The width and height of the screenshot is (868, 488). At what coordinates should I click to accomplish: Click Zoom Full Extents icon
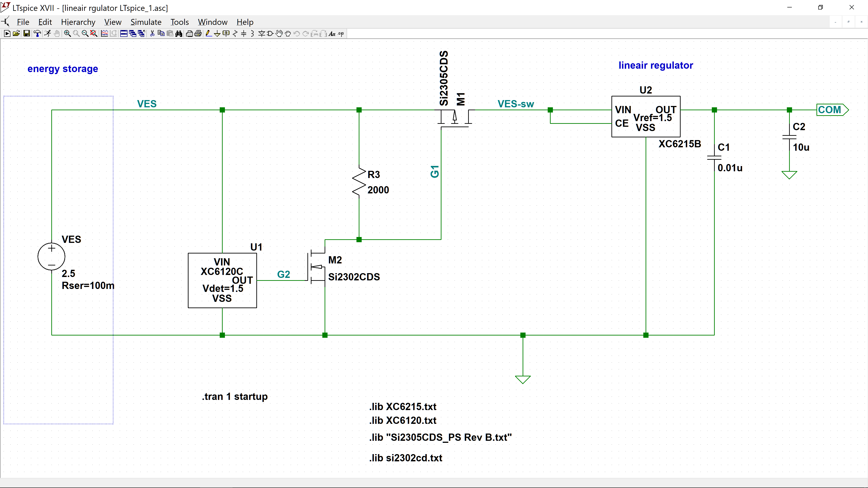(94, 34)
